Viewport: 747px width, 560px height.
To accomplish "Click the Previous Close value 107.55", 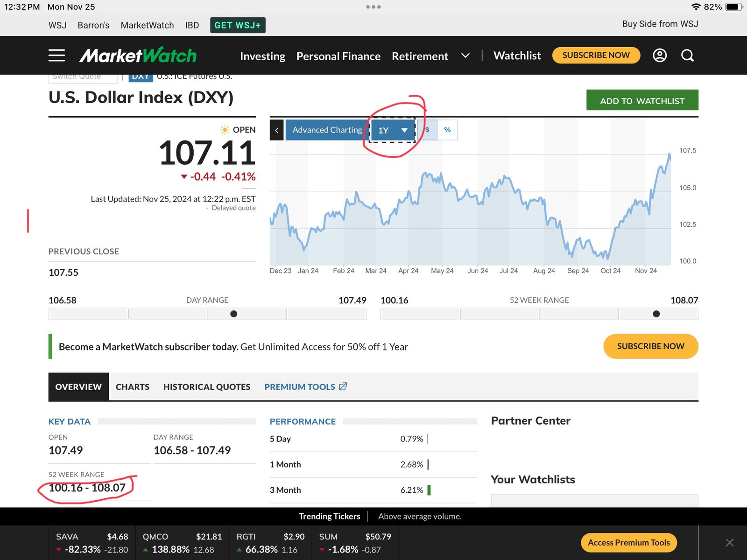I will [x=63, y=273].
